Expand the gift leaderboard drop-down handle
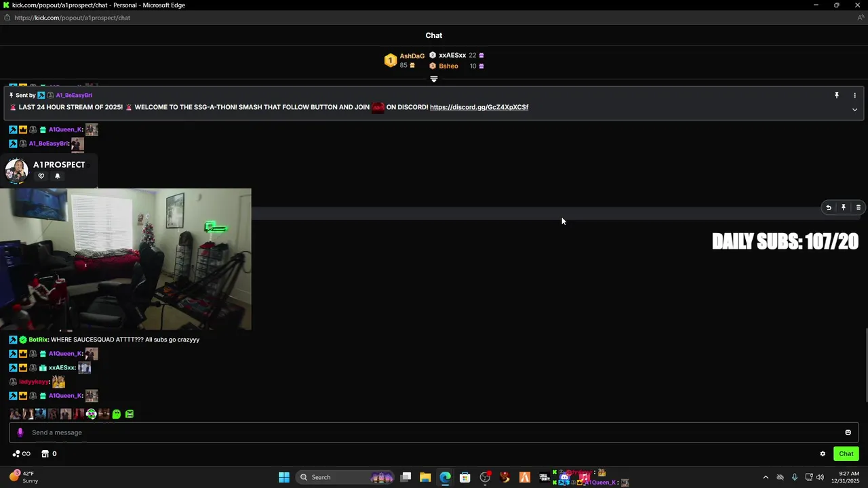The height and width of the screenshot is (488, 868). [x=434, y=79]
